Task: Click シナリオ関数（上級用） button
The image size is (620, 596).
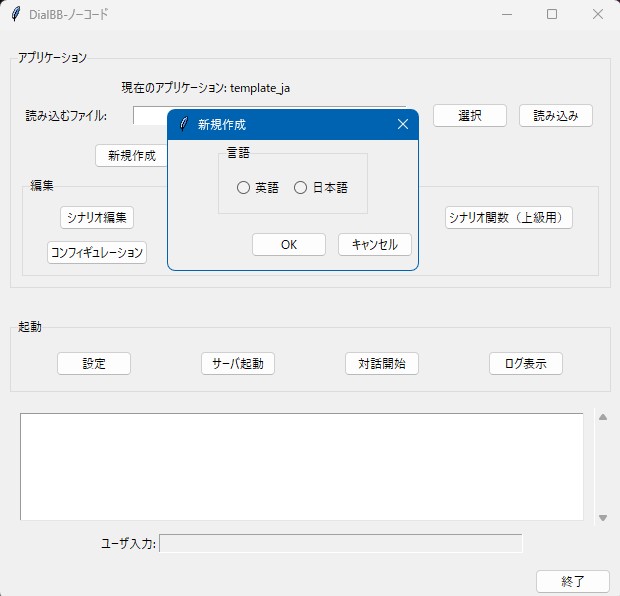Action: tap(509, 217)
